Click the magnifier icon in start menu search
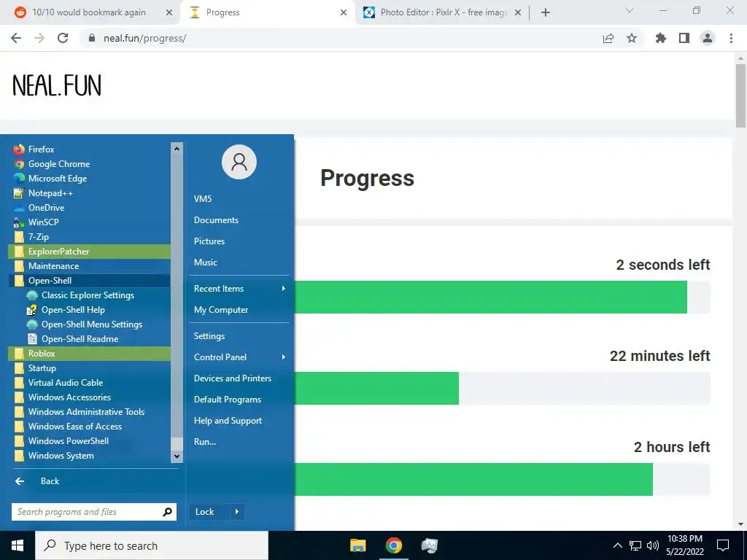Viewport: 747px width, 560px height. point(167,512)
